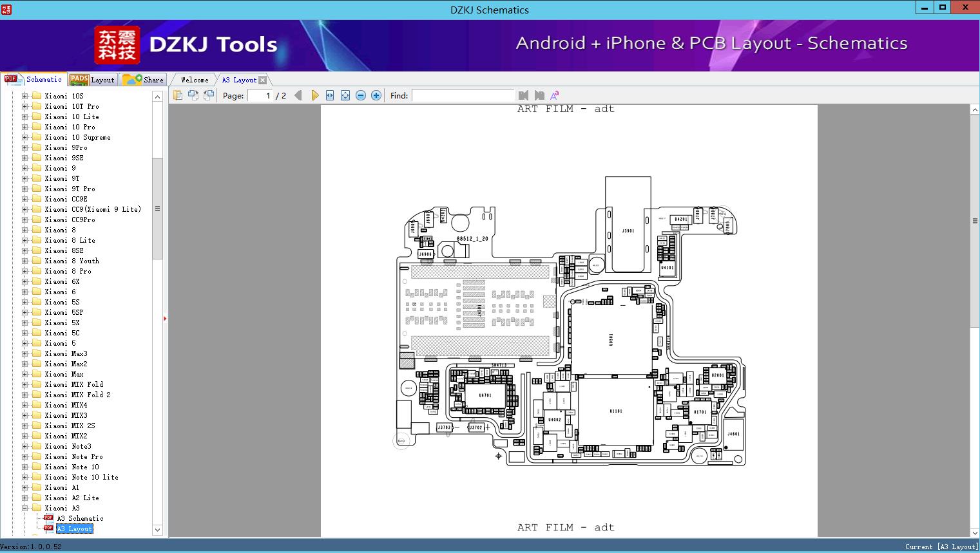Select Xiaomi CC9Pro tree item
Viewport: 980px width, 553px height.
[x=70, y=220]
